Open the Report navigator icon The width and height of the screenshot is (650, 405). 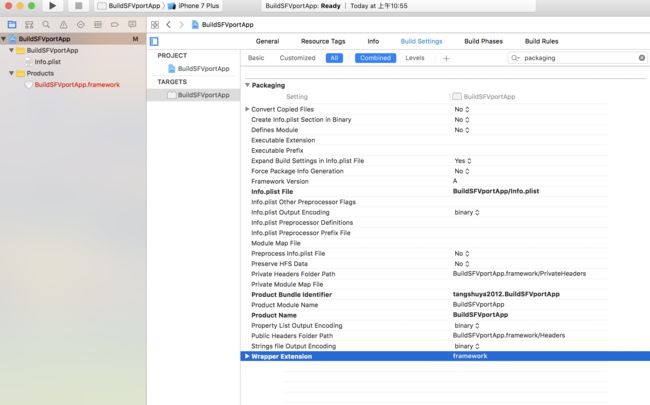click(x=132, y=24)
